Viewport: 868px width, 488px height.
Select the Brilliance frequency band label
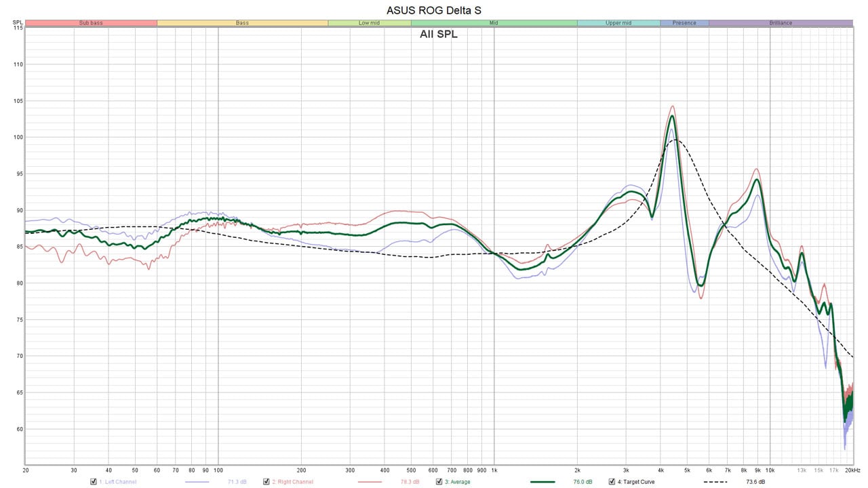(x=781, y=23)
